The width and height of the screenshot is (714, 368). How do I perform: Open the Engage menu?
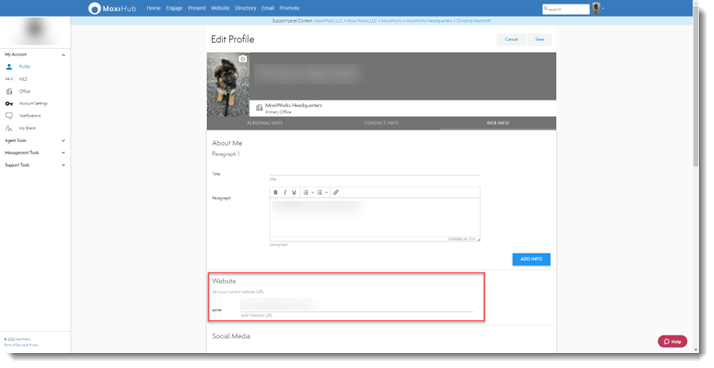coord(174,8)
